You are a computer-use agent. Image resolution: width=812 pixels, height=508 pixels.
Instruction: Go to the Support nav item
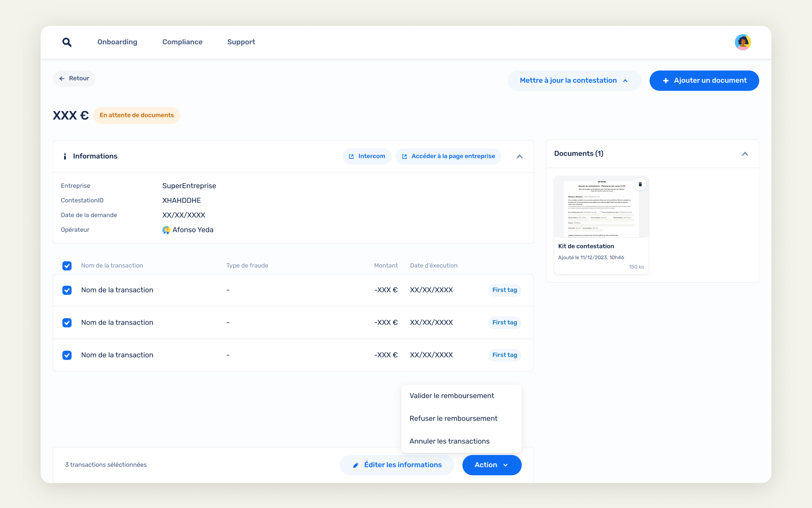pyautogui.click(x=241, y=42)
